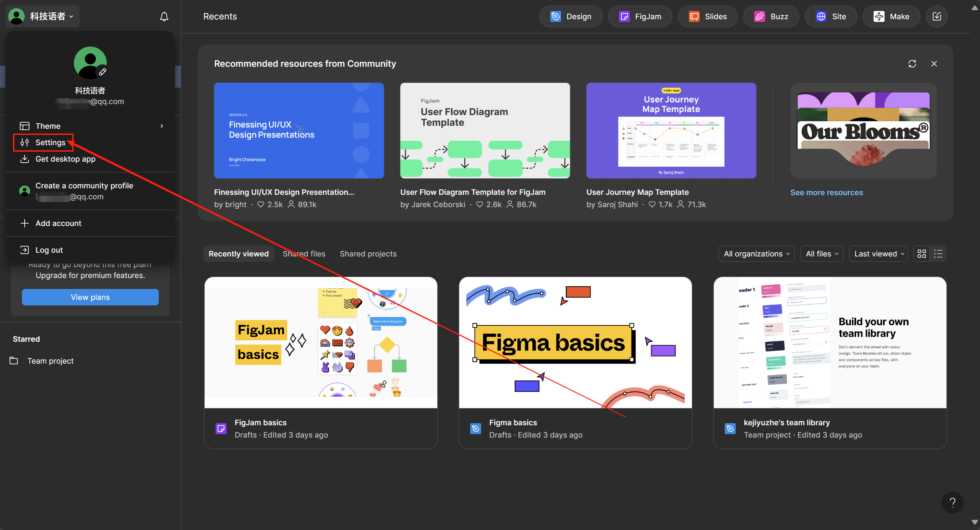Click the page's vertical scrollbar down arrow
Image resolution: width=980 pixels, height=530 pixels.
(x=974, y=522)
